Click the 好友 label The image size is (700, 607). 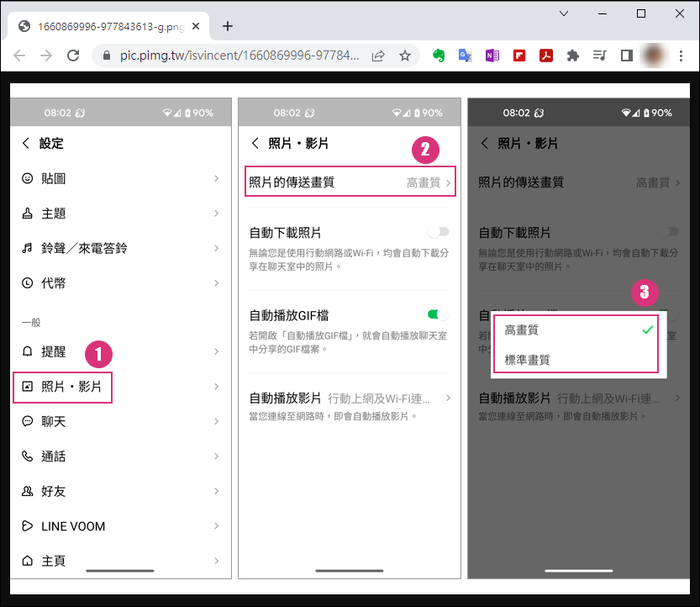click(x=54, y=491)
